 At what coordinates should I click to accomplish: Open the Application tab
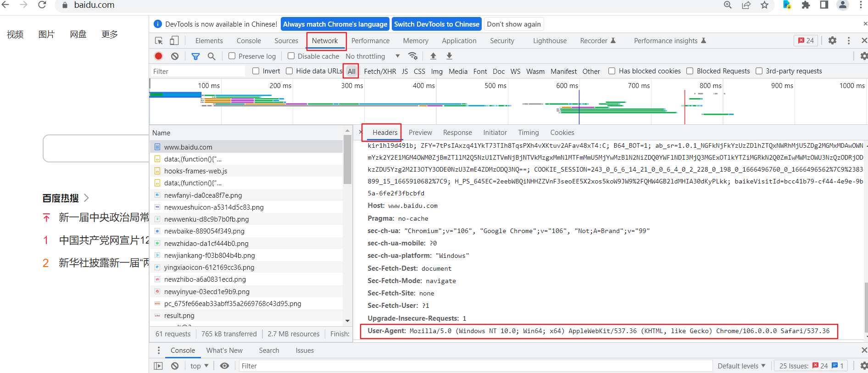pyautogui.click(x=459, y=41)
